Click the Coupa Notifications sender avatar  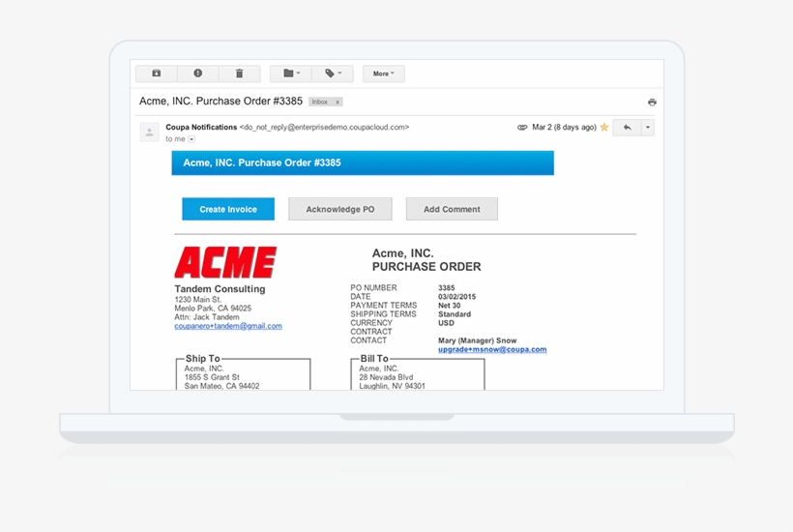[x=150, y=133]
